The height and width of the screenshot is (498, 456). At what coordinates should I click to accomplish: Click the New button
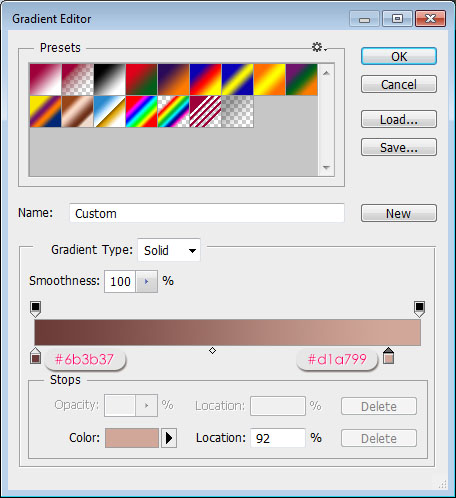click(x=399, y=213)
